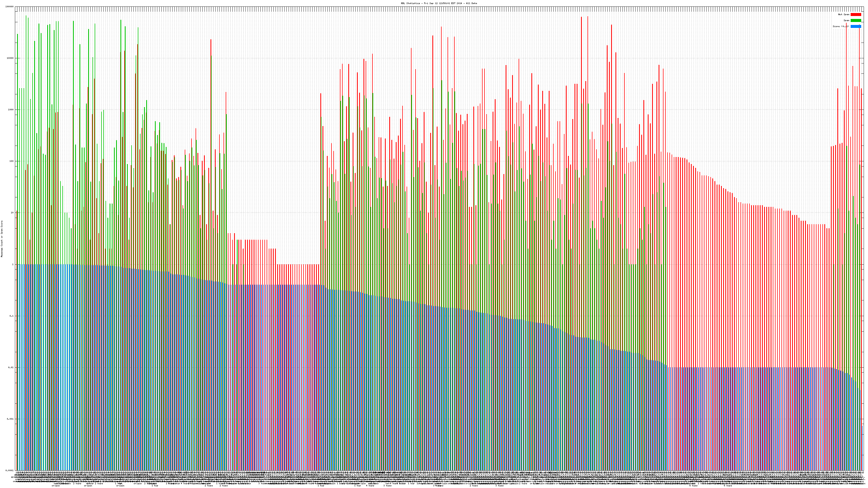Click the 1 y-axis tick label
The height and width of the screenshot is (488, 868).
13,264
